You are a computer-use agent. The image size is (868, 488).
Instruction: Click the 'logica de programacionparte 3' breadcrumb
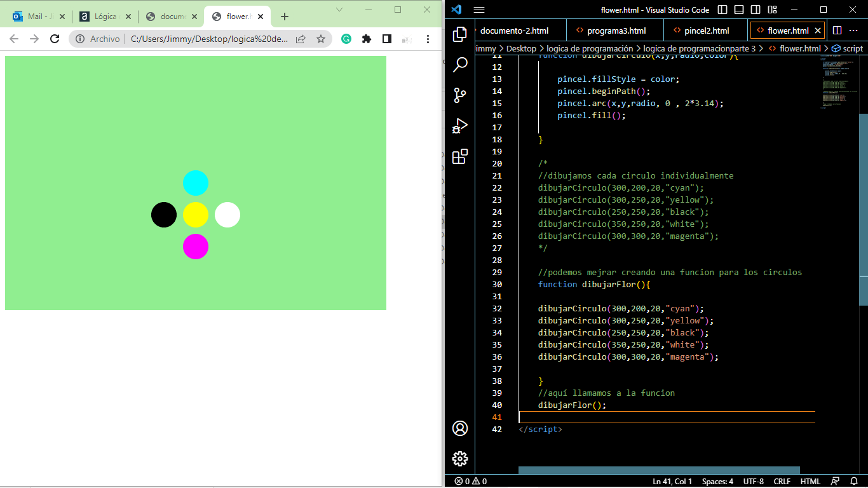(700, 48)
